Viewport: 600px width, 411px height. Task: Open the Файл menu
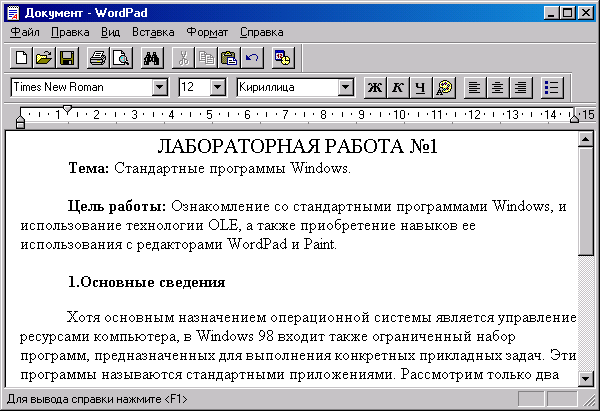(24, 32)
